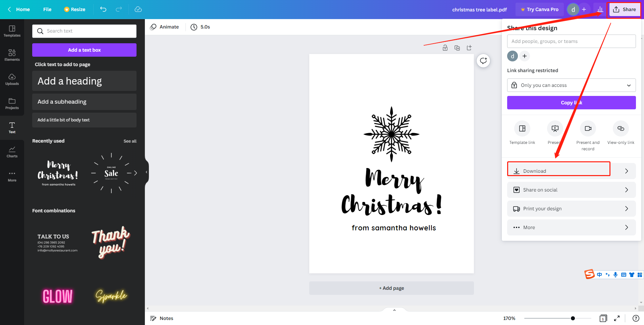The image size is (644, 325).
Task: Open the page grid view icon
Action: tap(603, 318)
